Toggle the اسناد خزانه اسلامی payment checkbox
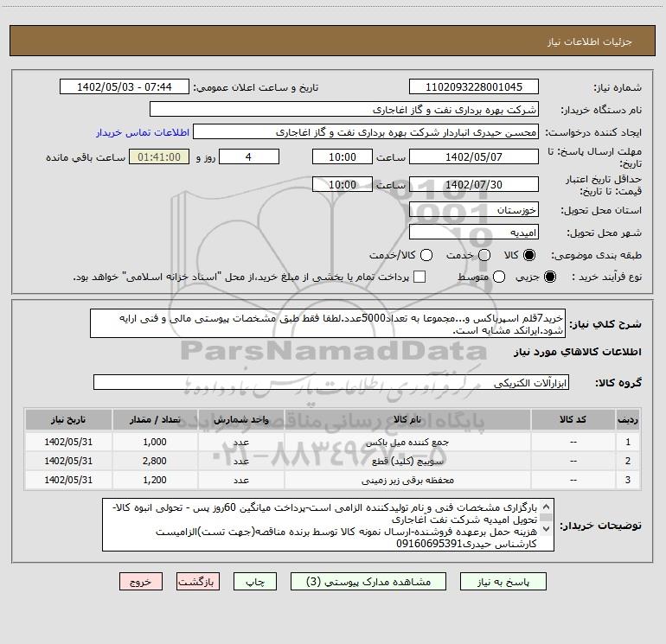The width and height of the screenshot is (666, 644). tap(419, 277)
